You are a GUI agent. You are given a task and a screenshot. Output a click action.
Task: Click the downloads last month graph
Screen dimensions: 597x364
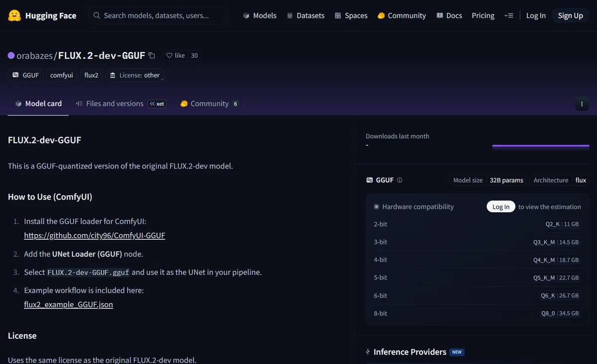(540, 146)
